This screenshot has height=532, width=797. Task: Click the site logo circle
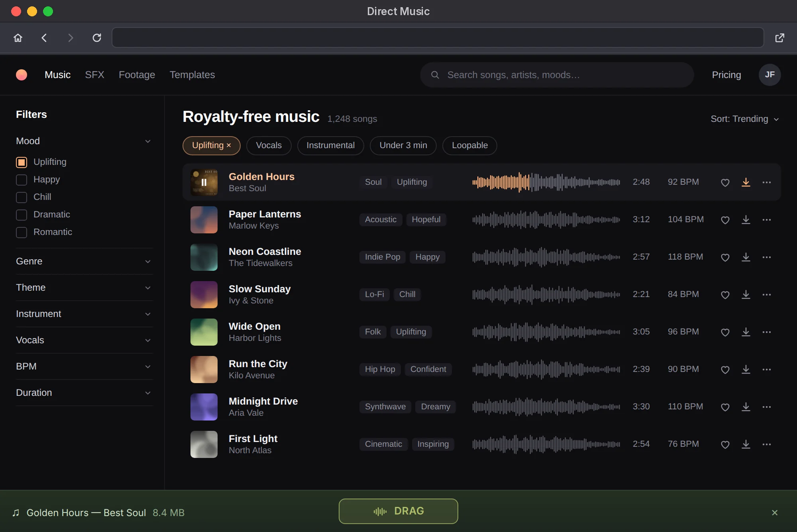tap(22, 75)
